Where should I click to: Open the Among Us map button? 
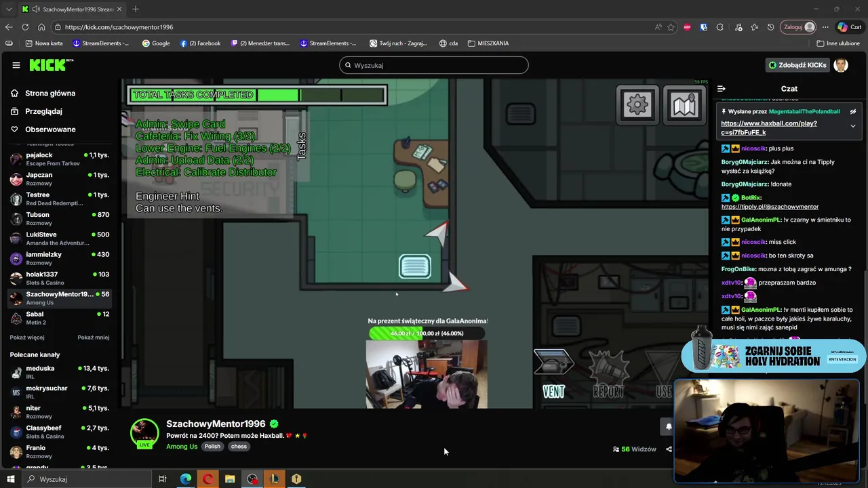pos(684,104)
